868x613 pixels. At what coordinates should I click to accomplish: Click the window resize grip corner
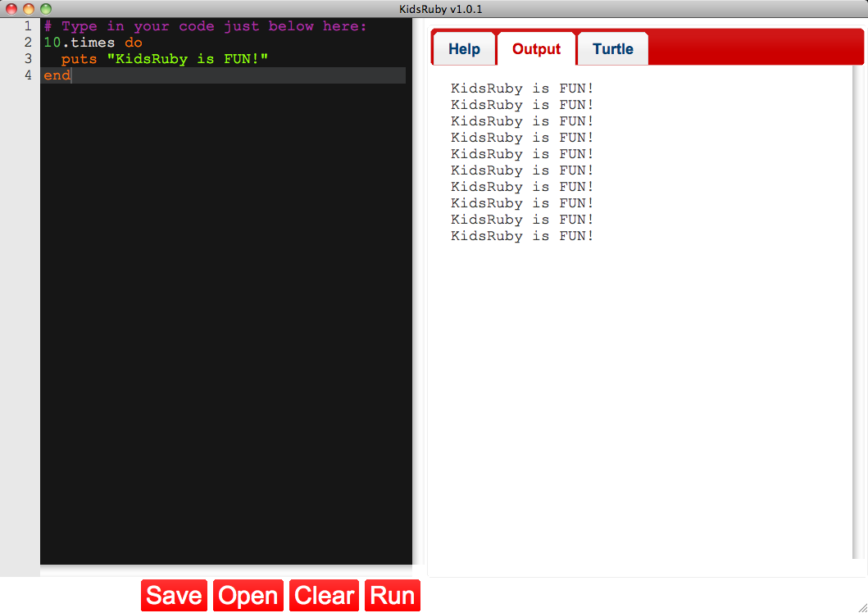(862, 607)
